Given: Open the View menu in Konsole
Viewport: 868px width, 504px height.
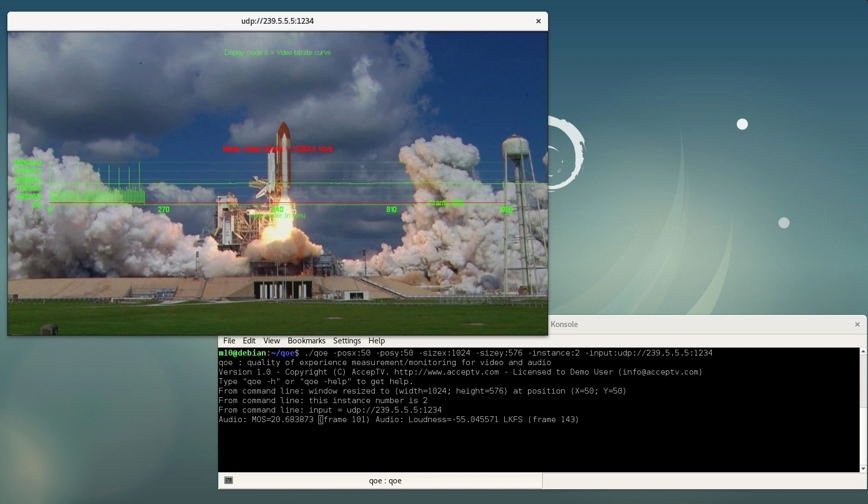Looking at the screenshot, I should [x=271, y=341].
